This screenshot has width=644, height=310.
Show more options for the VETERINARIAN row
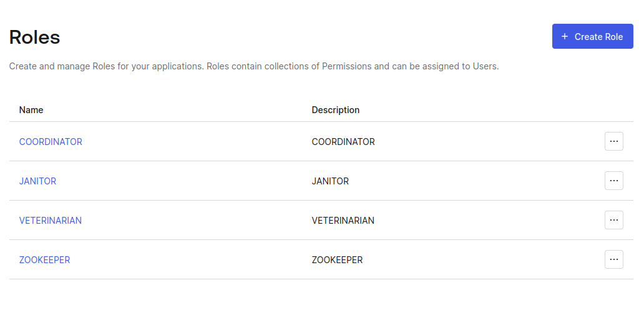(613, 221)
